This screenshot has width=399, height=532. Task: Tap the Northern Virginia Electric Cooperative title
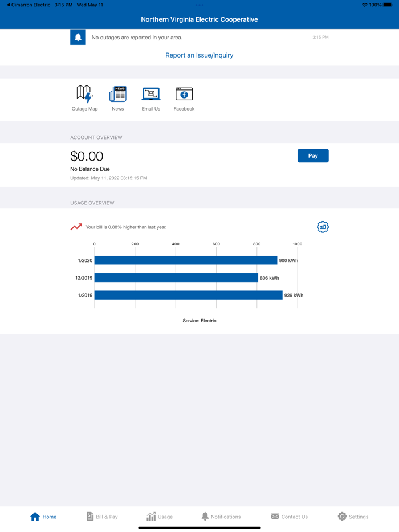point(199,19)
